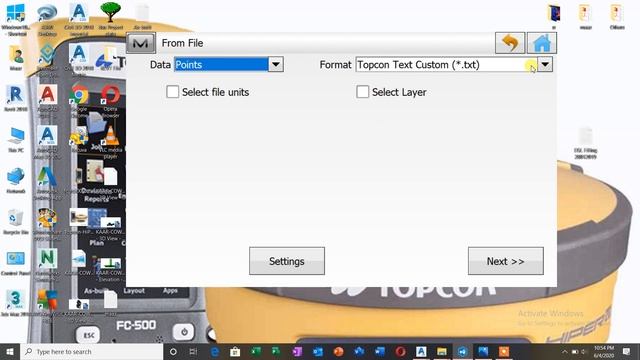The height and width of the screenshot is (360, 640).
Task: Click the Next >> button
Action: (x=506, y=261)
